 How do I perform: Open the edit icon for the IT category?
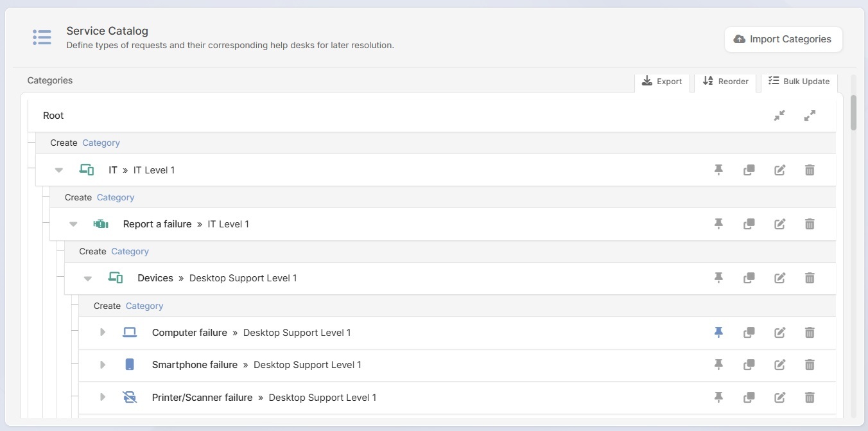coord(779,170)
